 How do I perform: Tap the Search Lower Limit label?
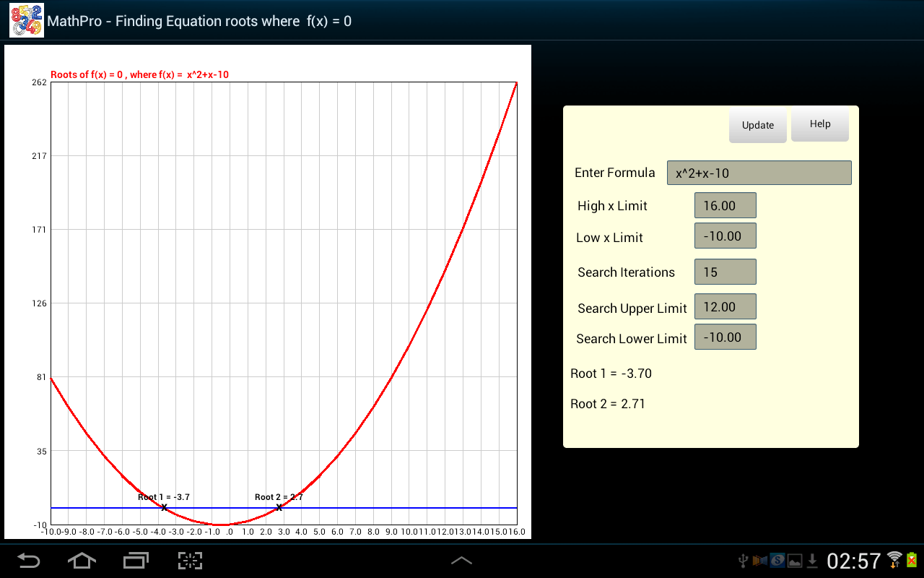[632, 339]
